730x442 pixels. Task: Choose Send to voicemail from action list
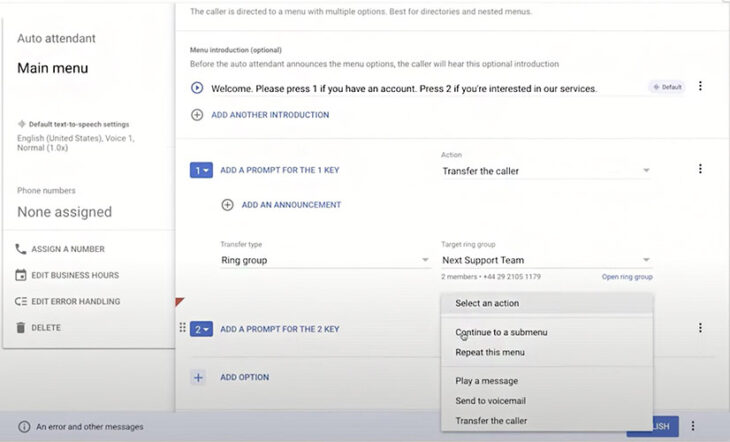pyautogui.click(x=491, y=401)
